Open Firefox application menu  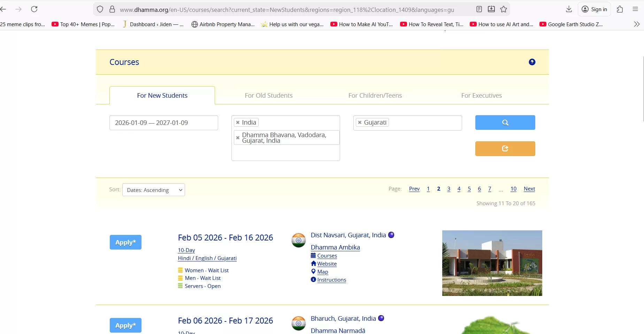635,9
